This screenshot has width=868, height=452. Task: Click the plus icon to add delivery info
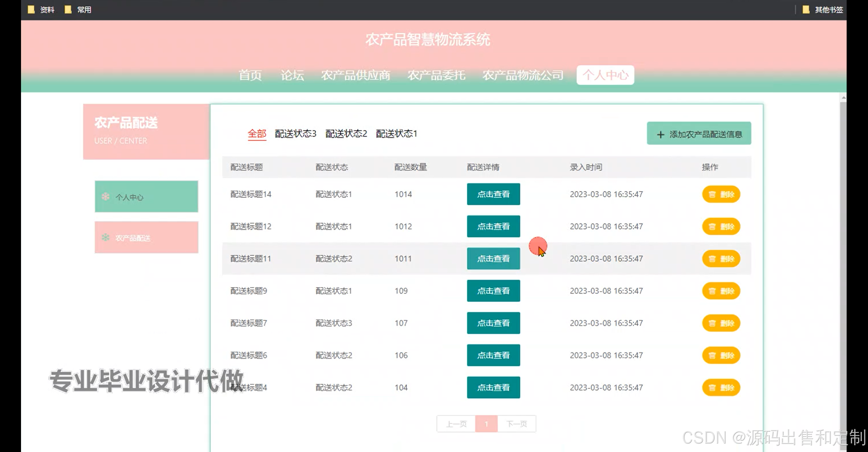coord(660,135)
